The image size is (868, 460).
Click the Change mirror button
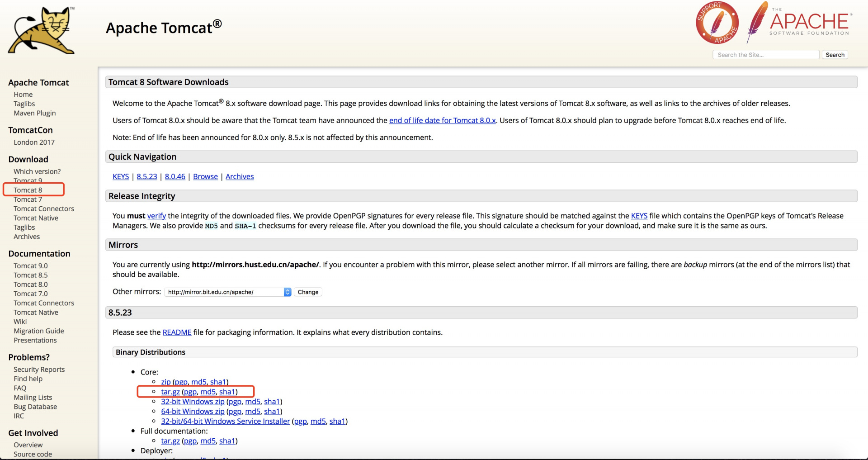coord(308,292)
